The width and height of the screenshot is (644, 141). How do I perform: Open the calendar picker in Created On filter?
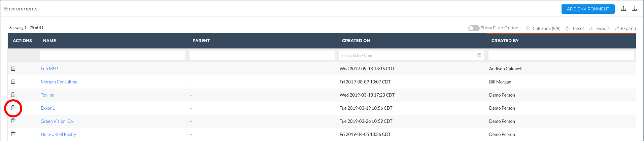(479, 55)
